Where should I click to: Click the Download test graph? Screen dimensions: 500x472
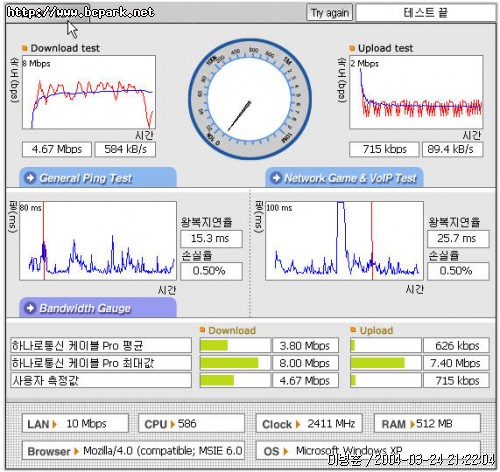tap(89, 92)
